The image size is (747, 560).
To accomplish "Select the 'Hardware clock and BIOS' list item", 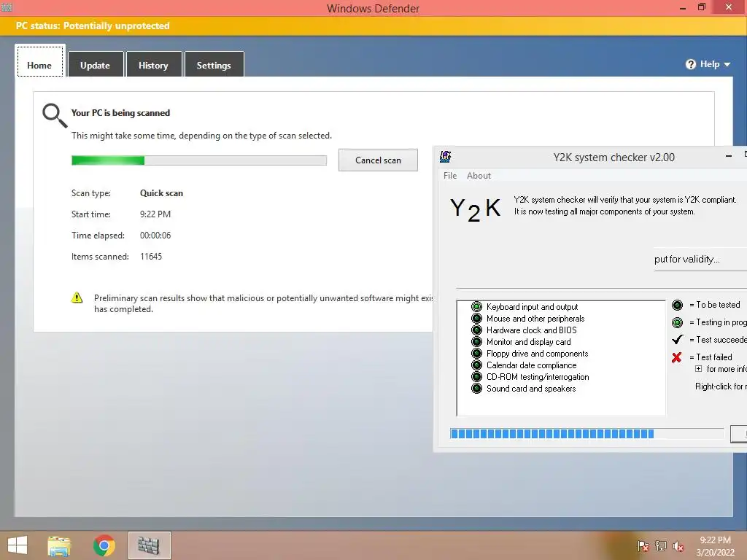I will pos(532,330).
